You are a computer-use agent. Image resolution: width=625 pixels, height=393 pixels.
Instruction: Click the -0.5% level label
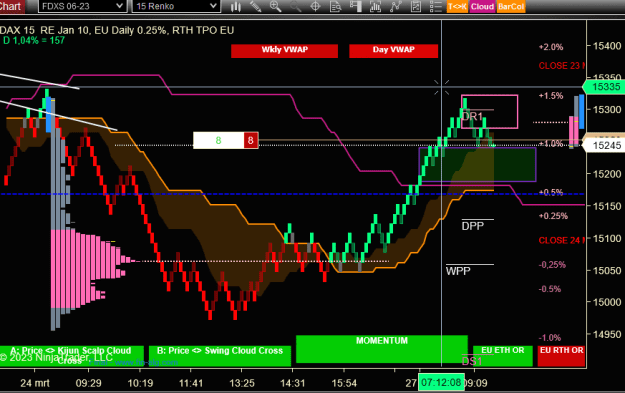tap(550, 289)
